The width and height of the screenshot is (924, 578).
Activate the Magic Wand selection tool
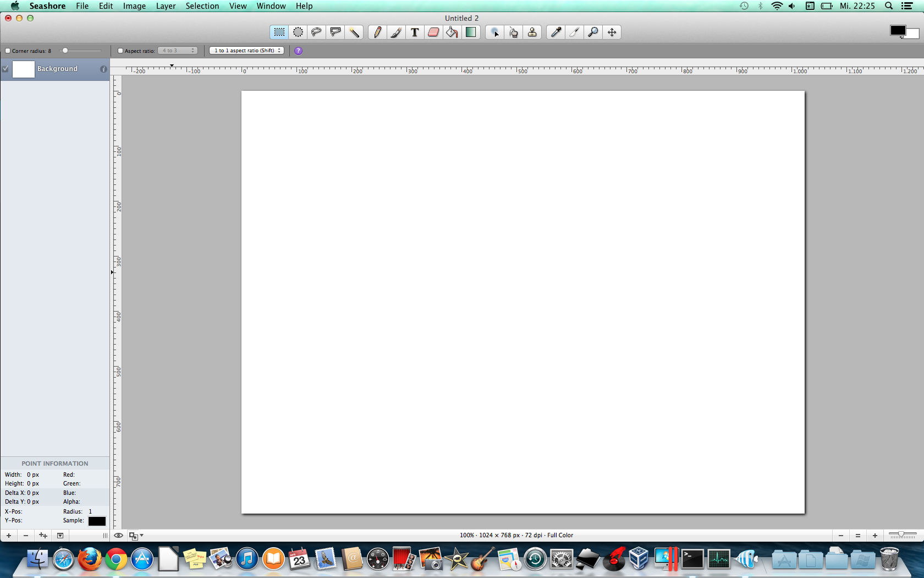354,32
